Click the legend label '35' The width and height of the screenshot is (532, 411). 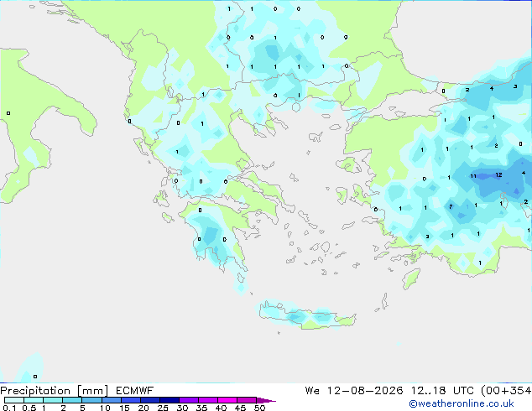click(x=201, y=408)
